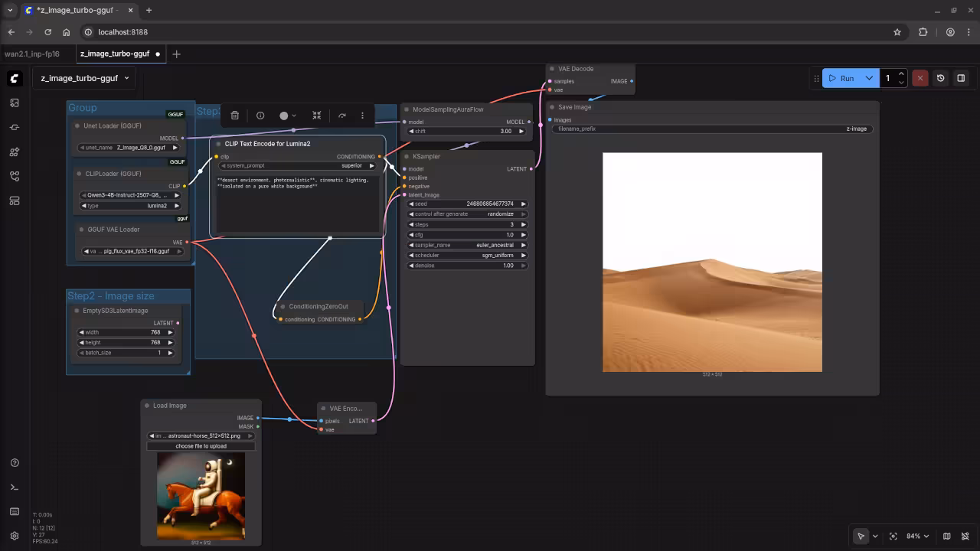
Task: Switch to the wan2.1_inp-fp16 workflow tab
Action: [x=31, y=54]
